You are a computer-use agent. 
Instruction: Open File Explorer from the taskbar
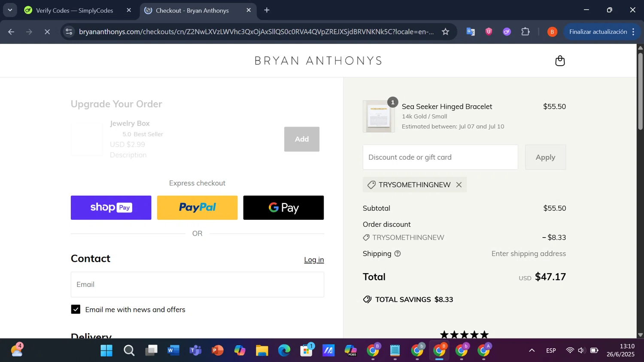[262, 351]
